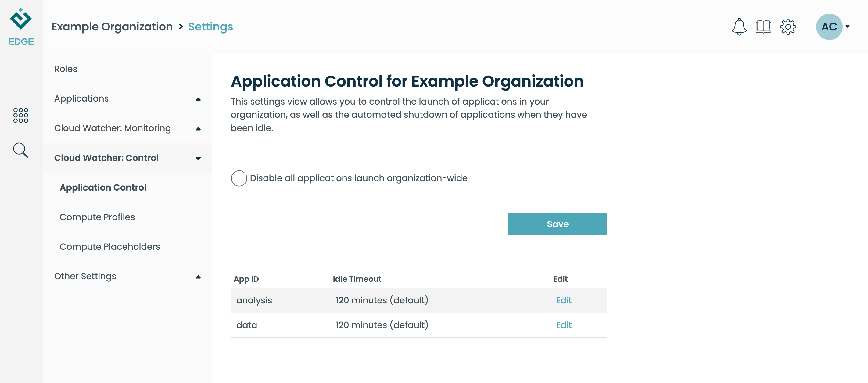Expand the Applications section arrow
The width and height of the screenshot is (868, 383).
198,99
